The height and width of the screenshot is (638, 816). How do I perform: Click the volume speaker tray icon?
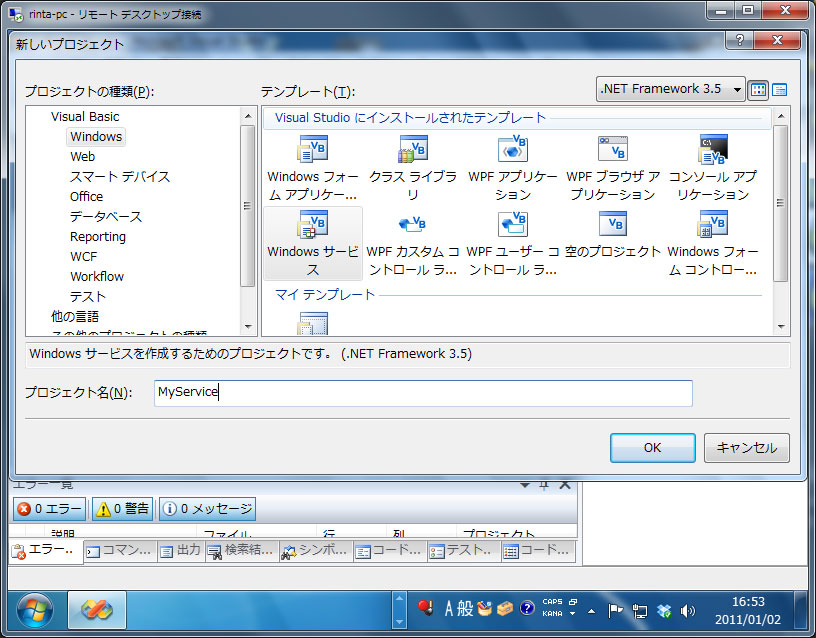point(687,611)
